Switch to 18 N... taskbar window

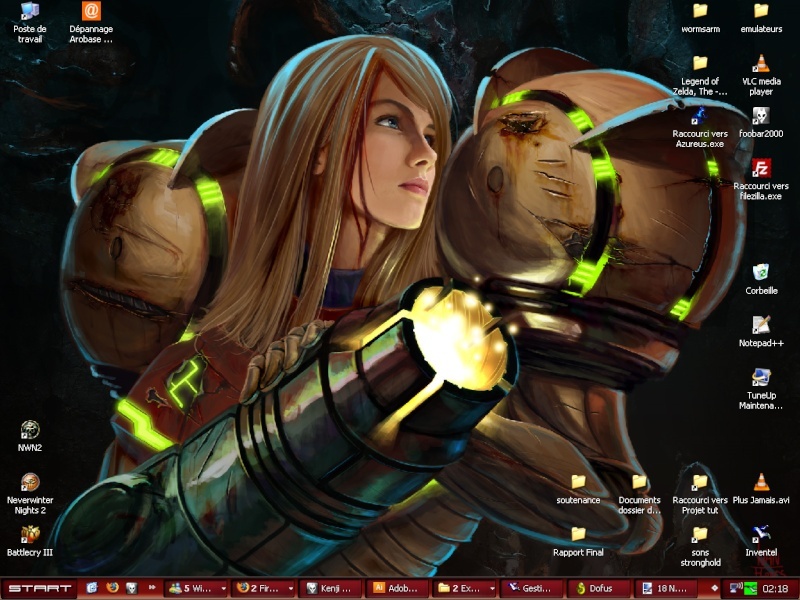(665, 588)
